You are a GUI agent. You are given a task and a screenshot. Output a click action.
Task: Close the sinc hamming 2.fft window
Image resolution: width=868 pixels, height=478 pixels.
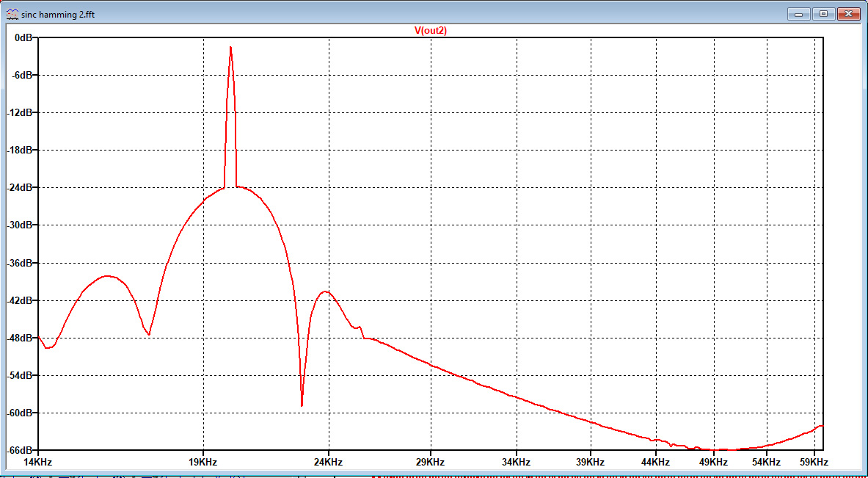pyautogui.click(x=849, y=14)
